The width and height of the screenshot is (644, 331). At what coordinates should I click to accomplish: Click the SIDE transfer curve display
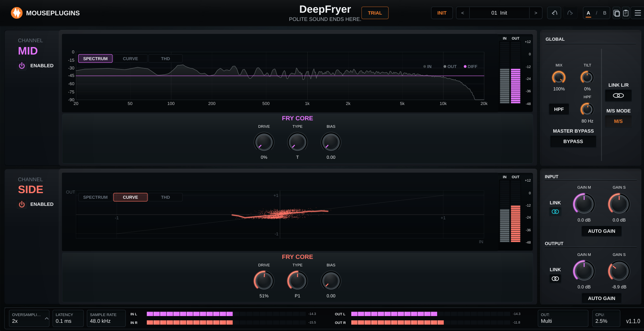pos(280,214)
